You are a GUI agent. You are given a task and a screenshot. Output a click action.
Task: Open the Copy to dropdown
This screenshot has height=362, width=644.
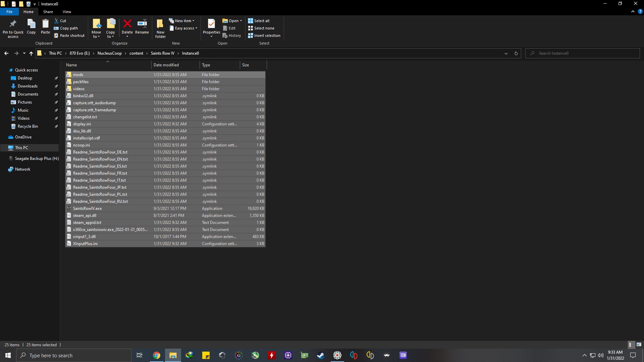point(110,28)
